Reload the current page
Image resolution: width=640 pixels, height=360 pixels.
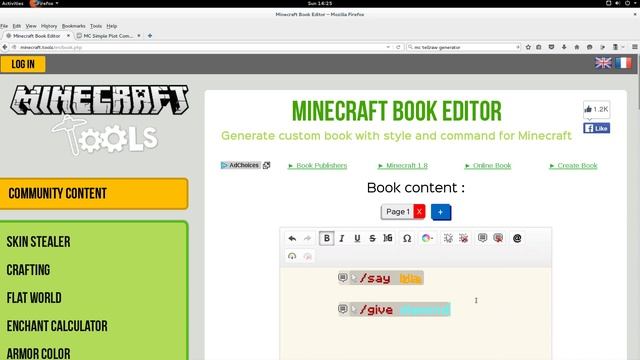398,47
